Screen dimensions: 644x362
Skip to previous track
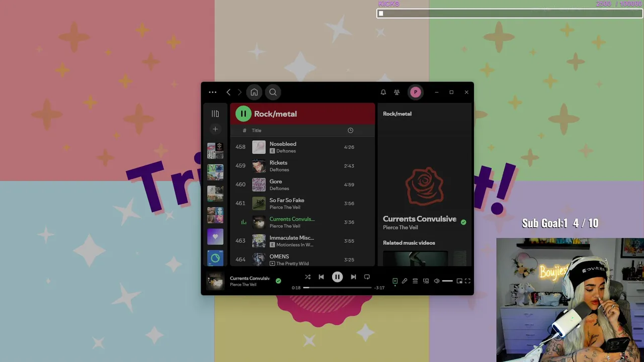[x=321, y=277]
